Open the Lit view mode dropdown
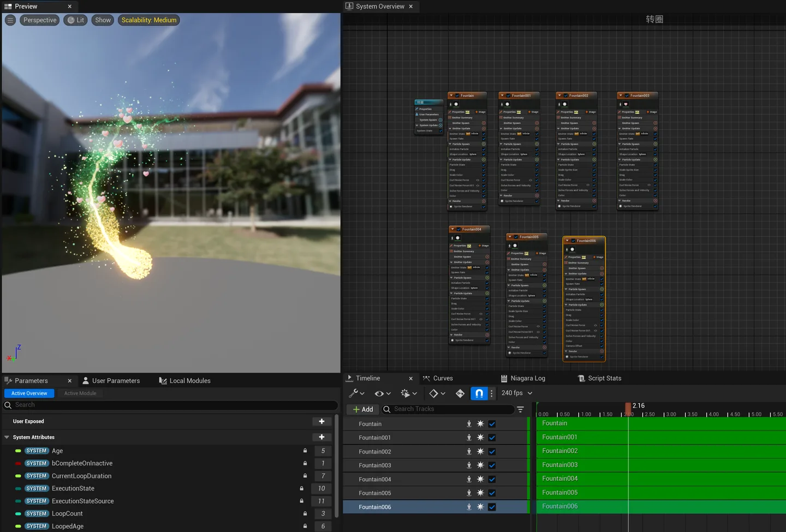Viewport: 786px width, 532px height. coord(76,20)
